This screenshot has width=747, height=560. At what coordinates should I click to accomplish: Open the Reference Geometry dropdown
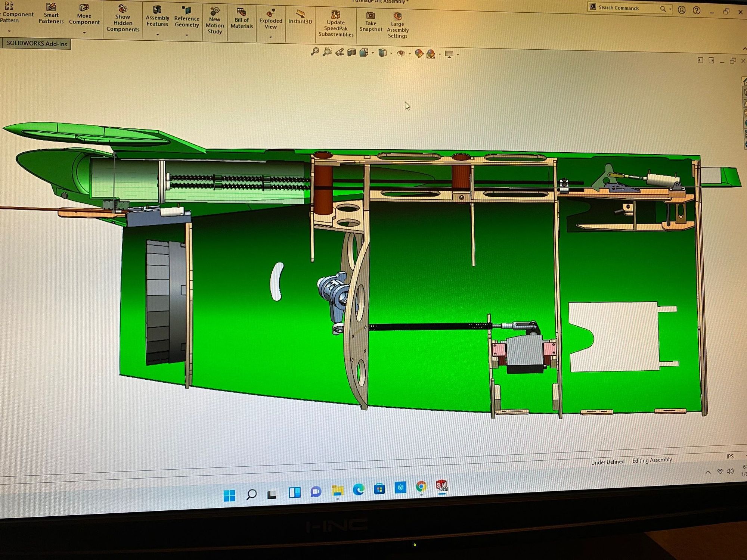[187, 35]
